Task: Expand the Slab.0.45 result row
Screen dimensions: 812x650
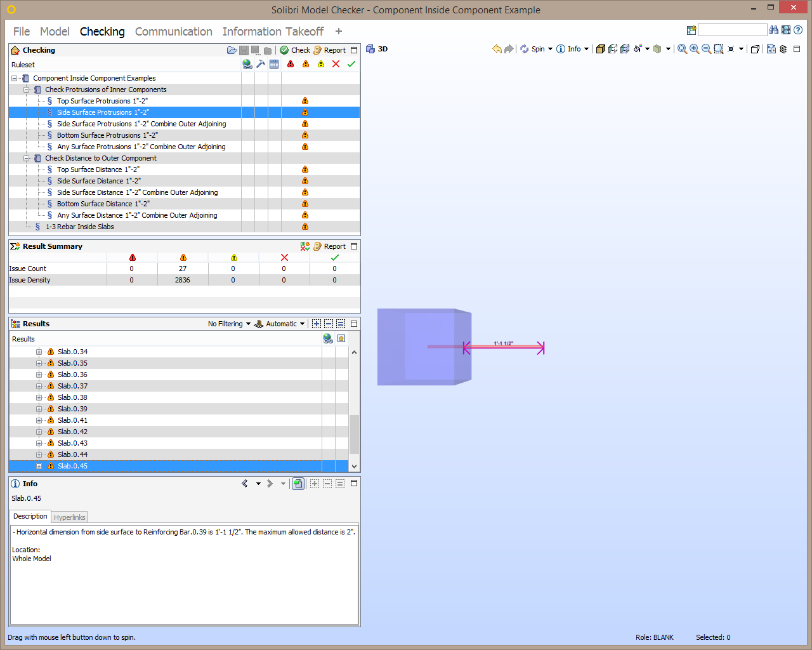Action: tap(39, 466)
